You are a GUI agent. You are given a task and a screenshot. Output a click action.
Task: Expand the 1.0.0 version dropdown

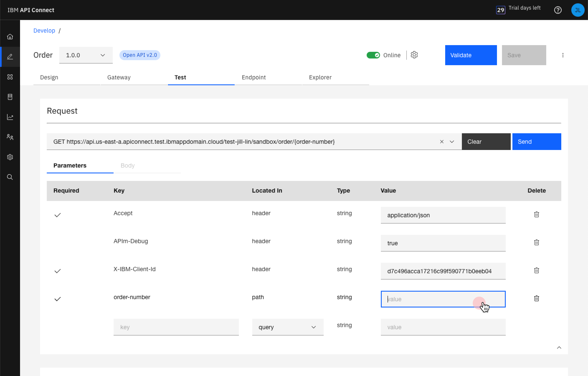point(86,55)
